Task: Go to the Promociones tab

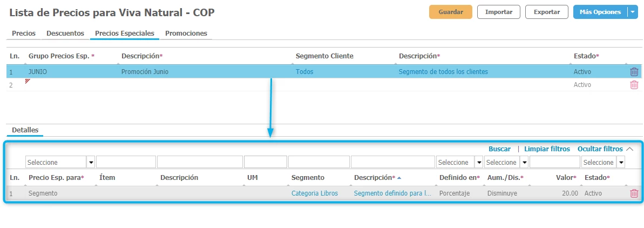Action: [x=186, y=33]
